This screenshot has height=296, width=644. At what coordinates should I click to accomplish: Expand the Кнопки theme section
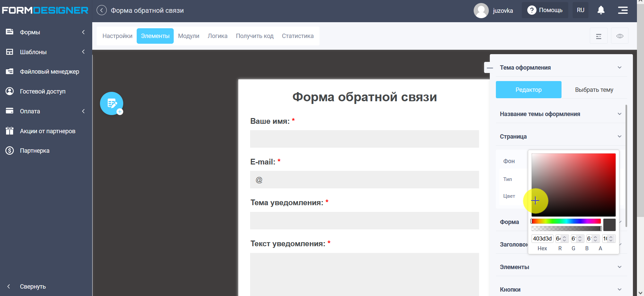pos(561,289)
